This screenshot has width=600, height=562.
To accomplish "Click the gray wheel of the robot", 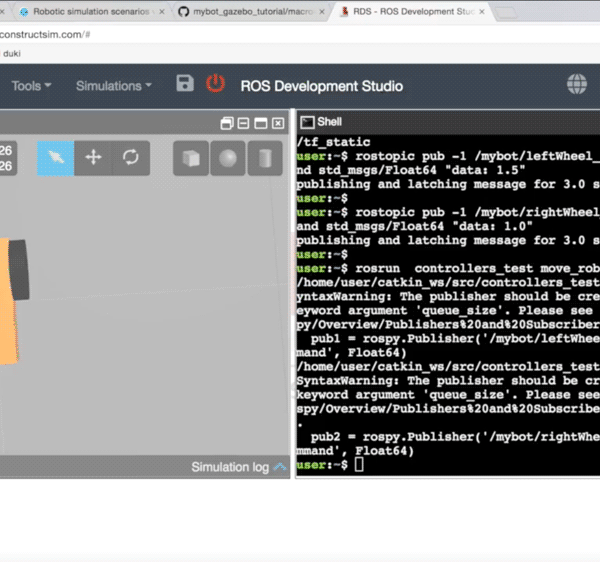I will tap(19, 270).
